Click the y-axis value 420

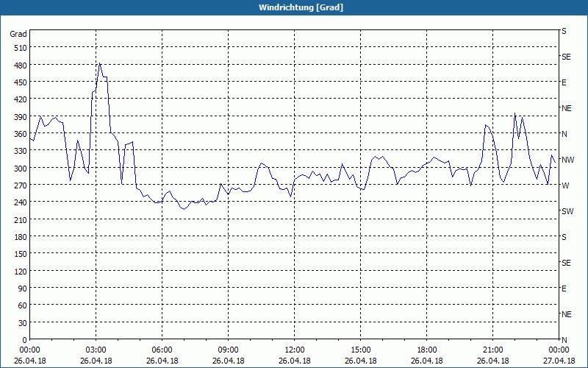coord(21,99)
